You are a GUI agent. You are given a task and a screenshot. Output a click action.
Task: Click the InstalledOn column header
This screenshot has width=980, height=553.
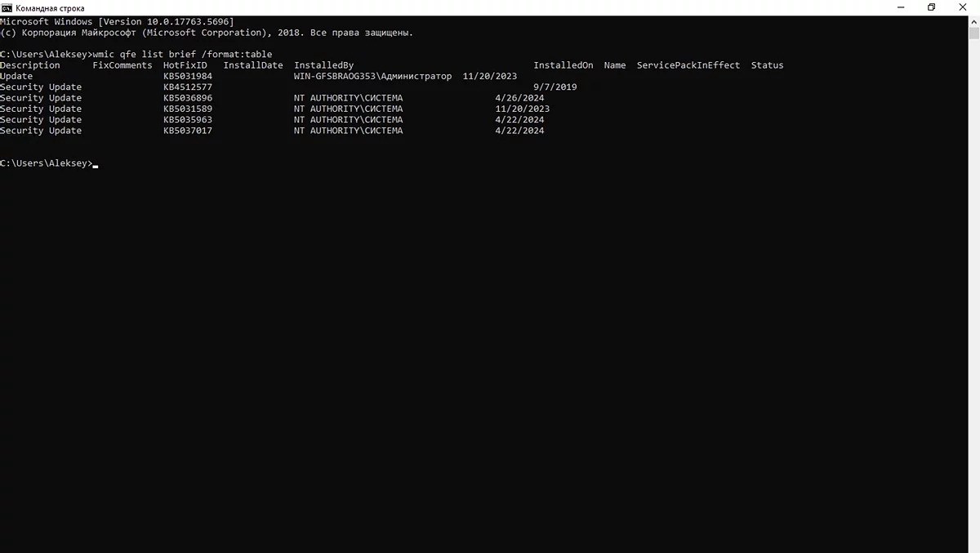tap(563, 65)
